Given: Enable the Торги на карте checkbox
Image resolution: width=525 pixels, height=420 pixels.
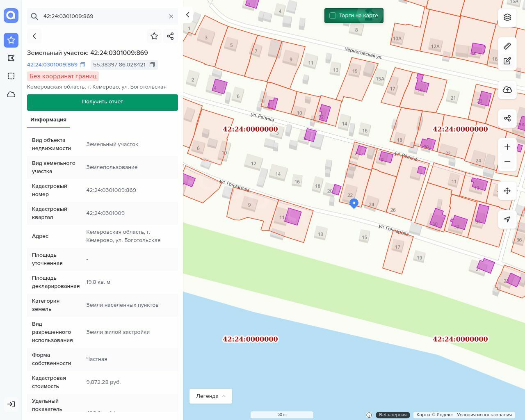Looking at the screenshot, I should 333,16.
